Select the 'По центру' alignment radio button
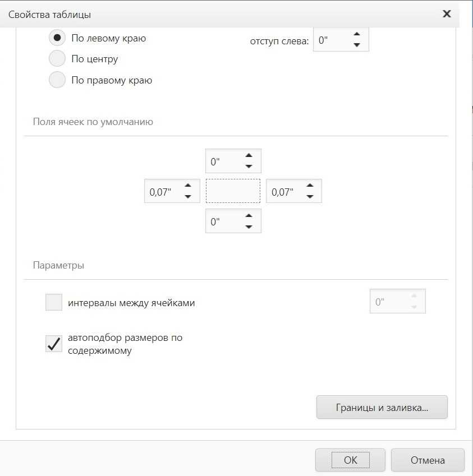473x476 pixels. pyautogui.click(x=57, y=59)
